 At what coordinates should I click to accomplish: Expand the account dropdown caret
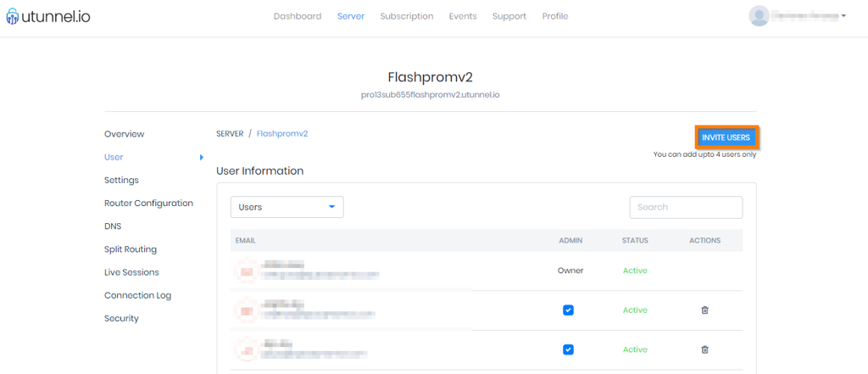pos(843,16)
